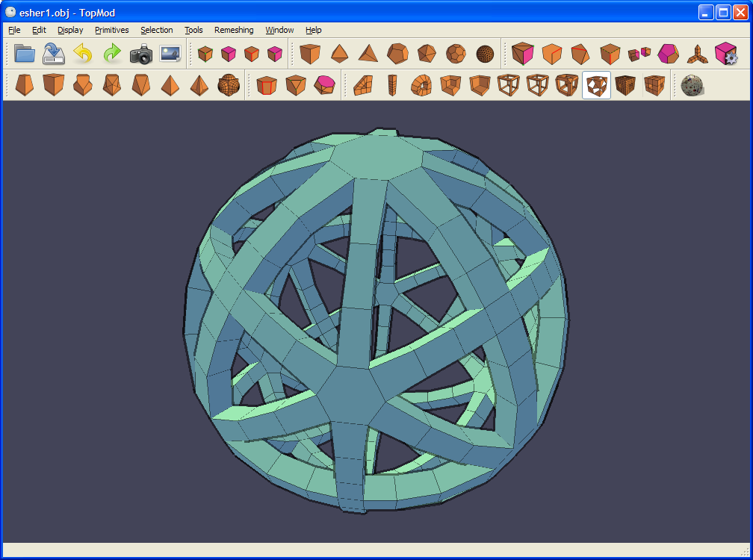753x560 pixels.
Task: Open the Remeshing menu
Action: click(234, 30)
